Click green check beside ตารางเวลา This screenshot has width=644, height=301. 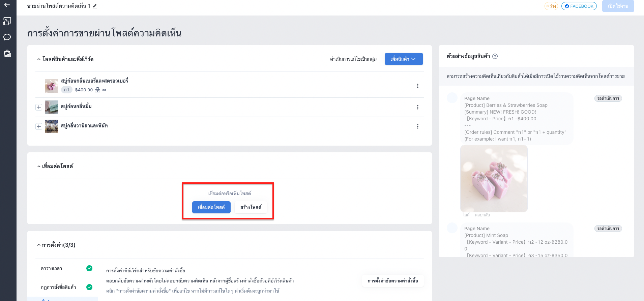tap(89, 268)
